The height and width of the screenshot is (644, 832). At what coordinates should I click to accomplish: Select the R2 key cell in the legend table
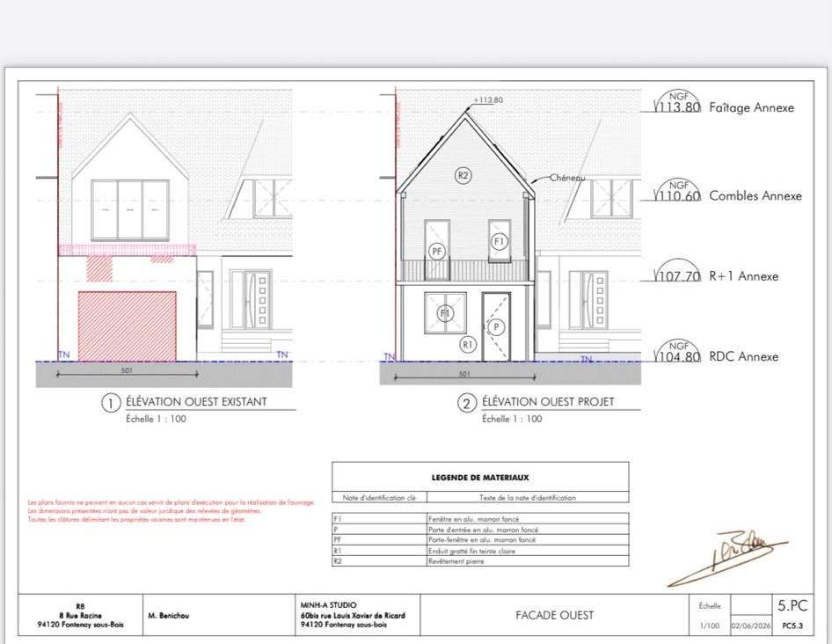tap(379, 560)
